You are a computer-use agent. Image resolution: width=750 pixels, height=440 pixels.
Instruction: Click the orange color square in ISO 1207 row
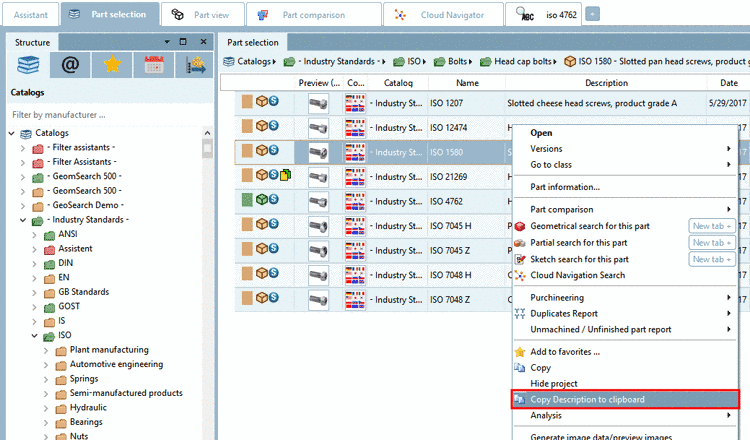click(x=247, y=101)
